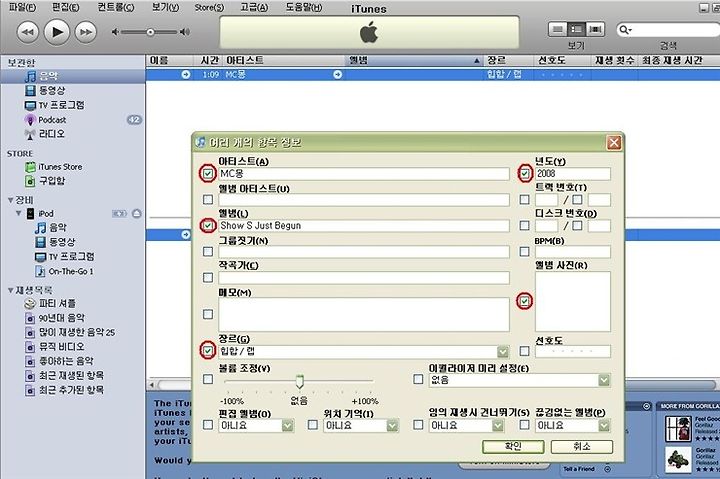Viewport: 720px width, 479px height.
Task: Sort the list by 앨범 column
Action: pyautogui.click(x=415, y=60)
